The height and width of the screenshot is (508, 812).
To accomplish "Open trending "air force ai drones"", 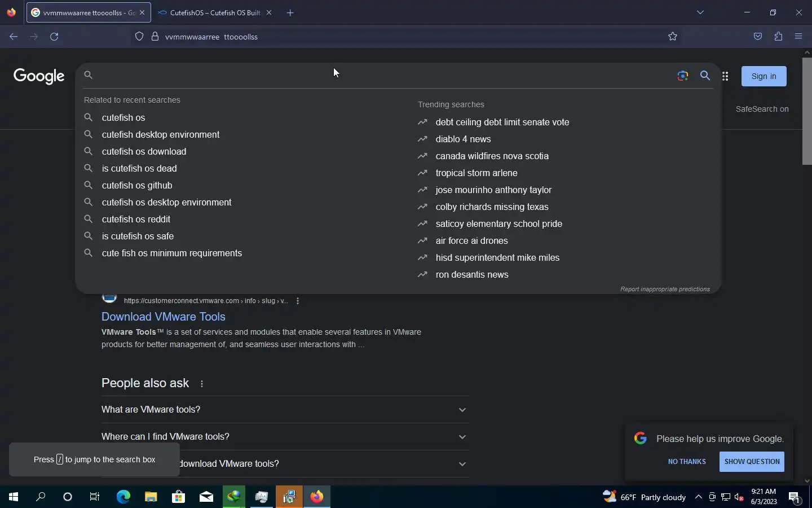I will (471, 240).
